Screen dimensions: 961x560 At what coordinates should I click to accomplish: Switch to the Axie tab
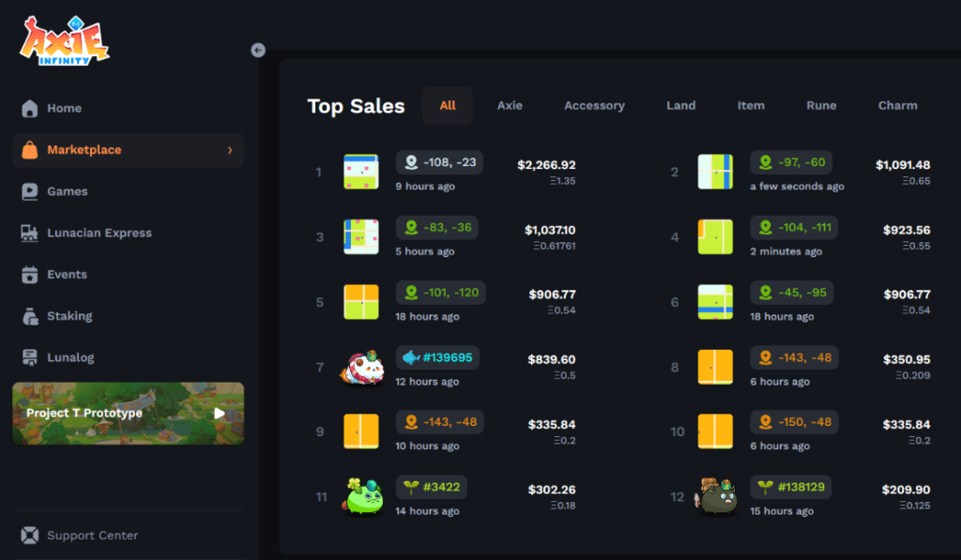coord(510,105)
